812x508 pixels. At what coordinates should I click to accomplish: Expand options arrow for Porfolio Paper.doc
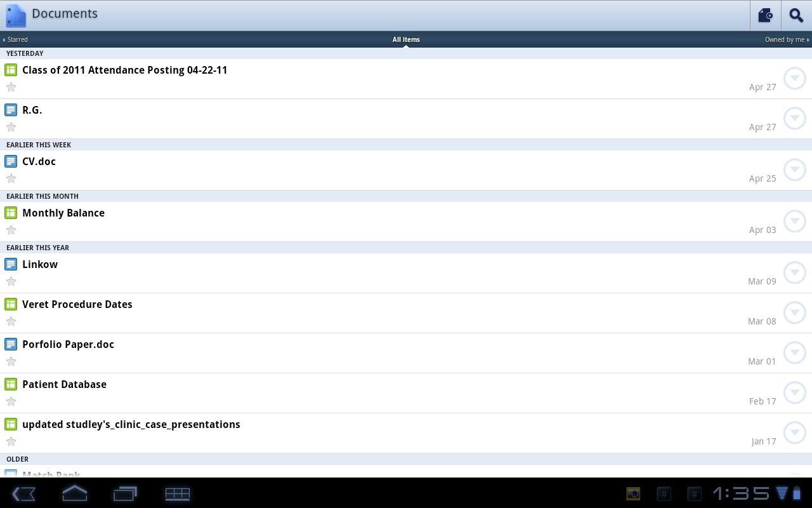795,352
